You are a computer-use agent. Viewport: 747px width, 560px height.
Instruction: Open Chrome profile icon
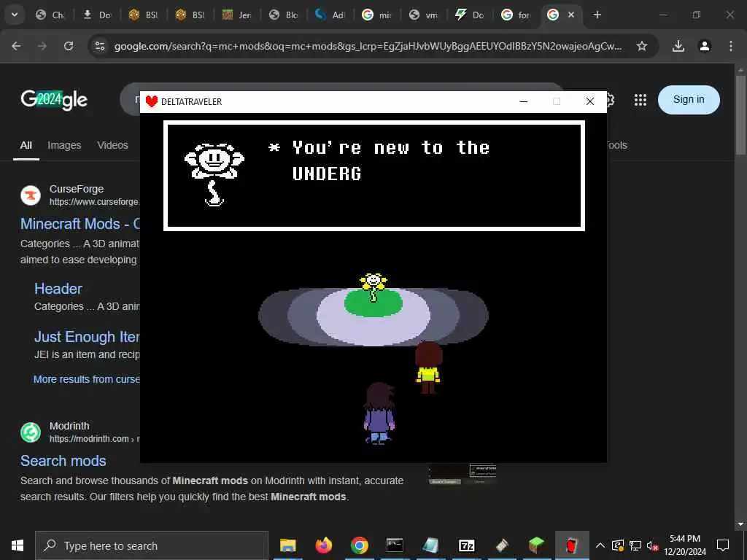click(705, 46)
